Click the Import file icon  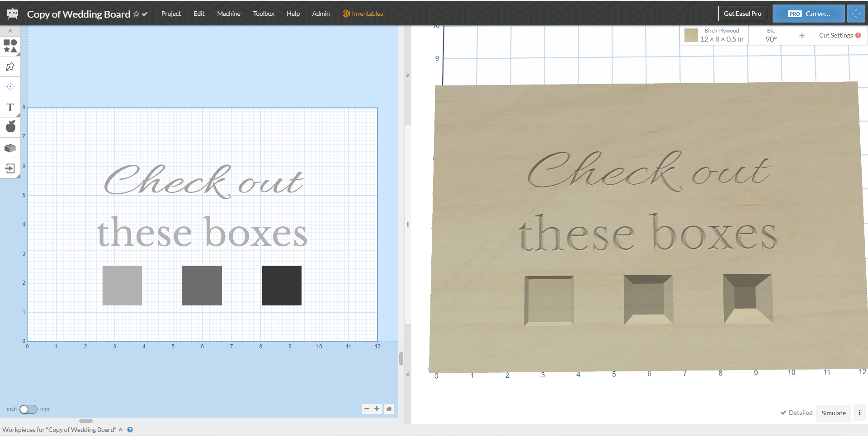click(10, 169)
